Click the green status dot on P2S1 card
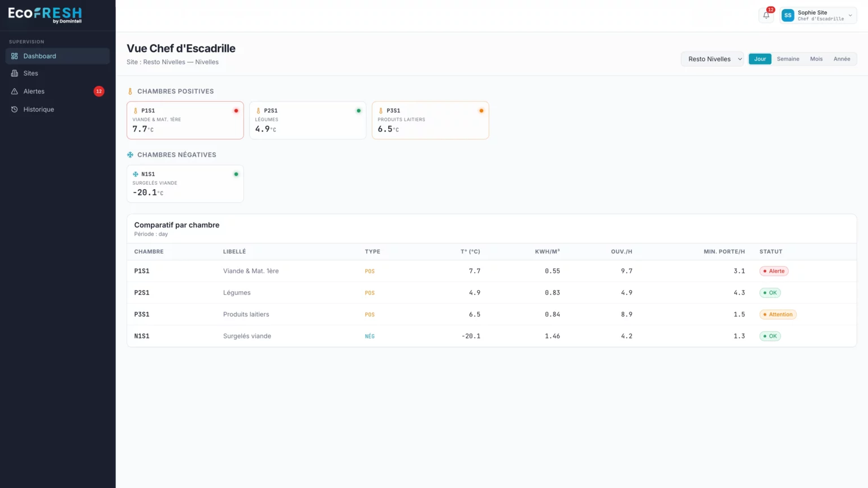Viewport: 868px width, 488px height. point(359,111)
